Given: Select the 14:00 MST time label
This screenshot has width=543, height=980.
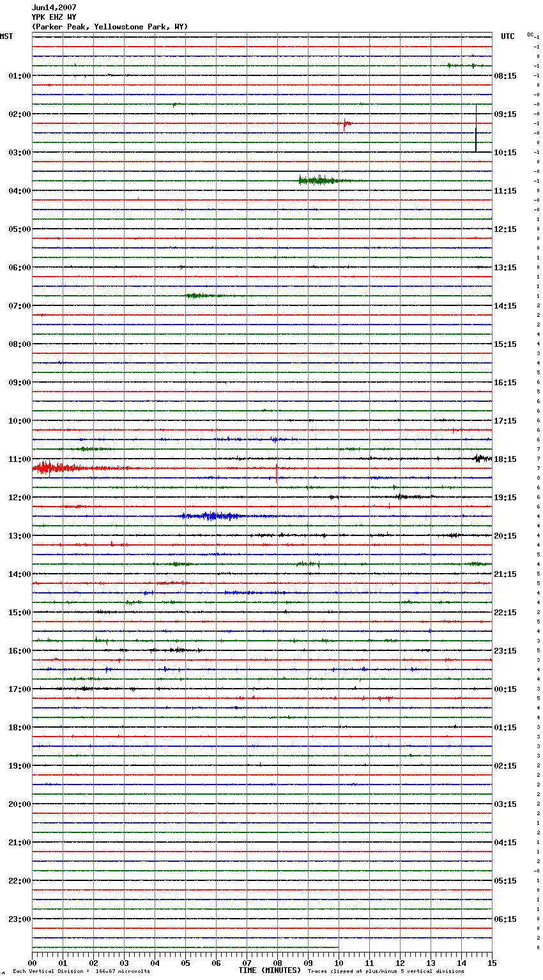Looking at the screenshot, I should (x=20, y=574).
